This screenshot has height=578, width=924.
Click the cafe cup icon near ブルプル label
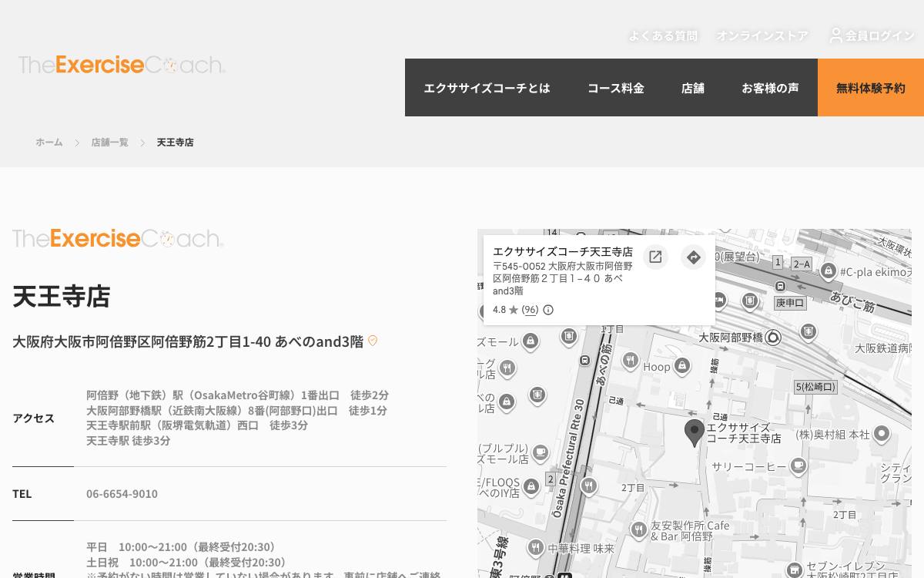point(541,452)
